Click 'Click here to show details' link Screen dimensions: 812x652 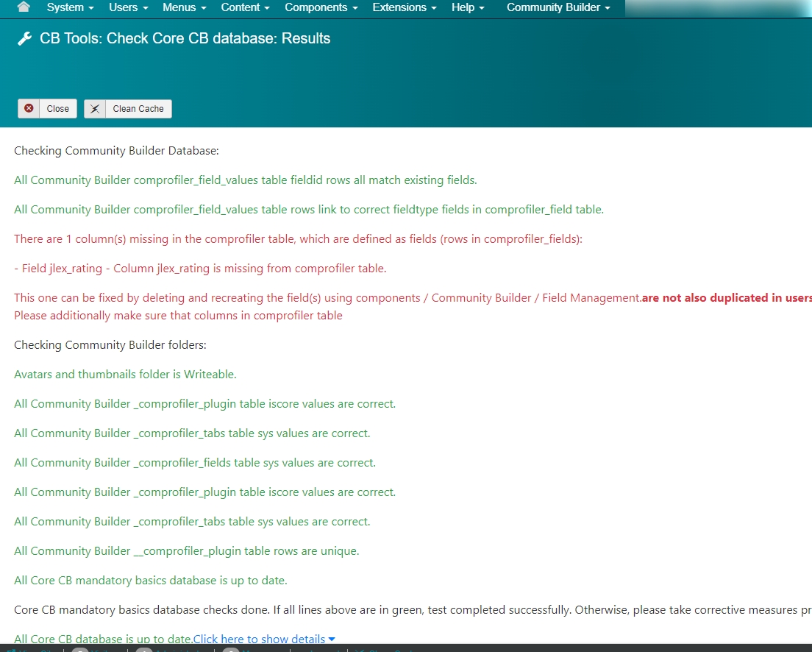point(259,639)
